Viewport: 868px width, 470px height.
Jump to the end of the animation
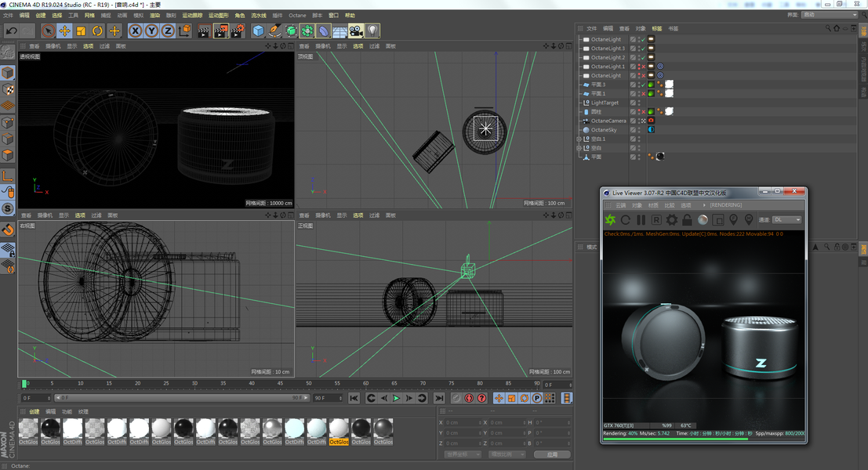click(x=439, y=398)
